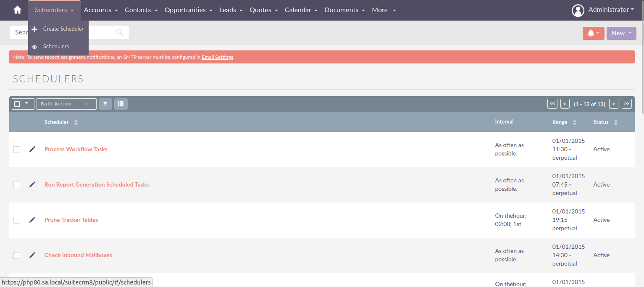
Task: Select the row checkbox for Run Report Generation
Action: coord(16,184)
